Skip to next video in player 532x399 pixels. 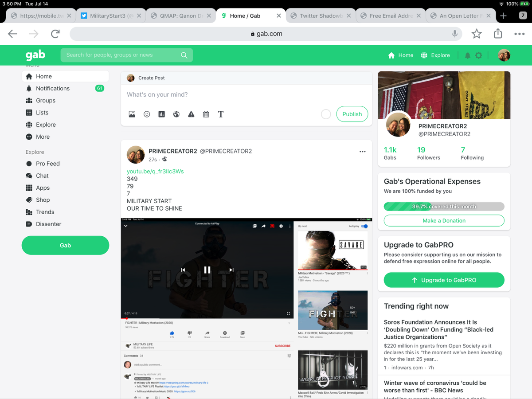click(231, 270)
